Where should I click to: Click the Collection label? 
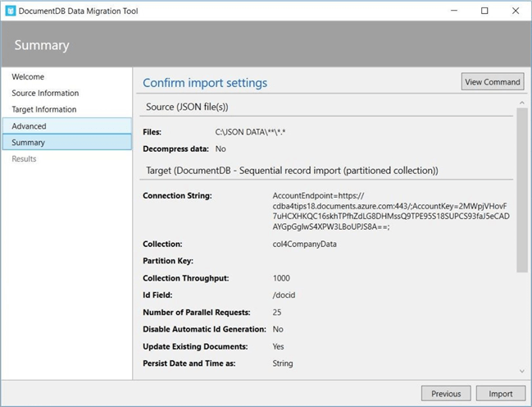point(162,244)
